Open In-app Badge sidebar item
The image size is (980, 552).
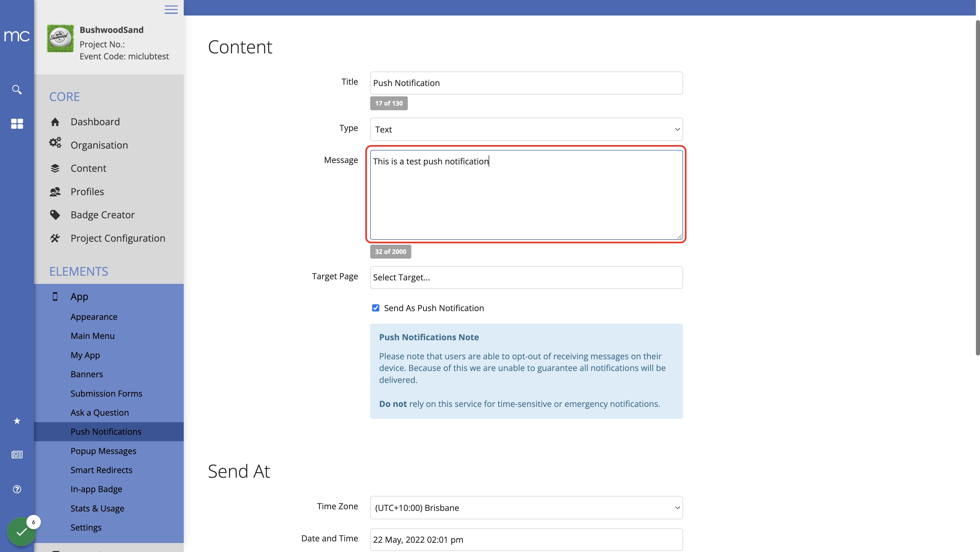click(x=96, y=489)
